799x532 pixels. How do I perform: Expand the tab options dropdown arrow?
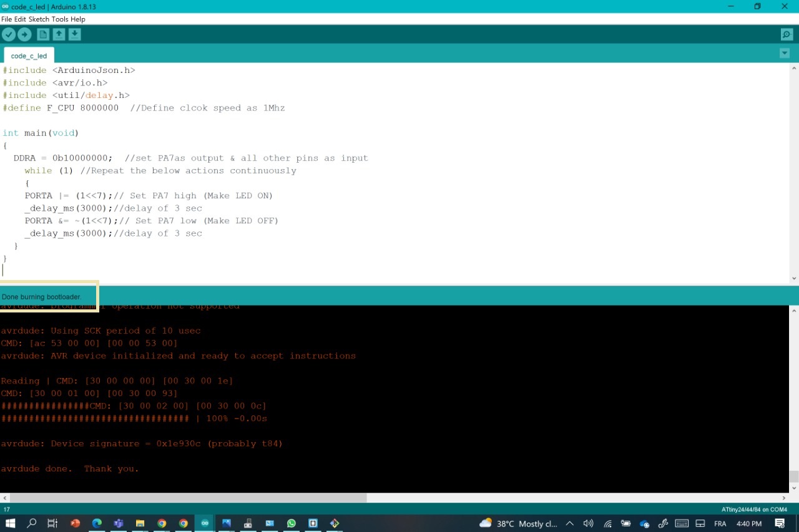pos(785,54)
